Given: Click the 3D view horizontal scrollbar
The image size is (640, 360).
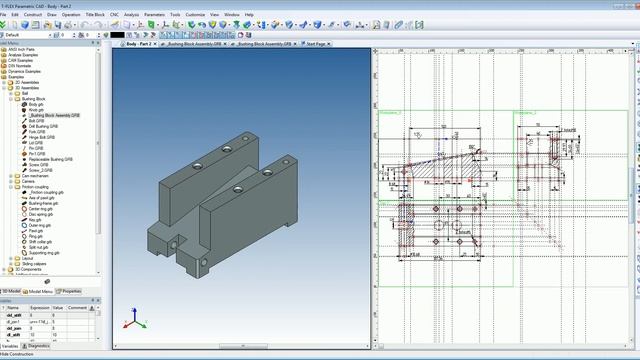Looking at the screenshot, I should [x=242, y=346].
